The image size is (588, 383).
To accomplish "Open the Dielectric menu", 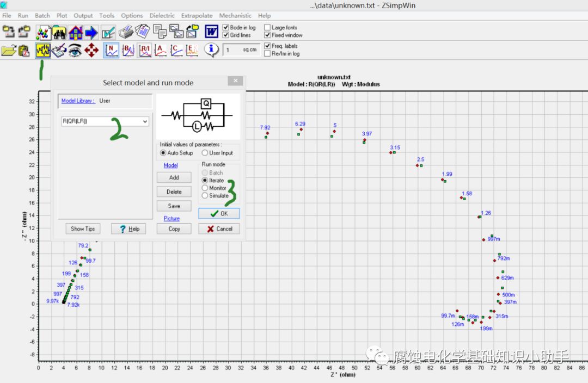I will coord(162,16).
